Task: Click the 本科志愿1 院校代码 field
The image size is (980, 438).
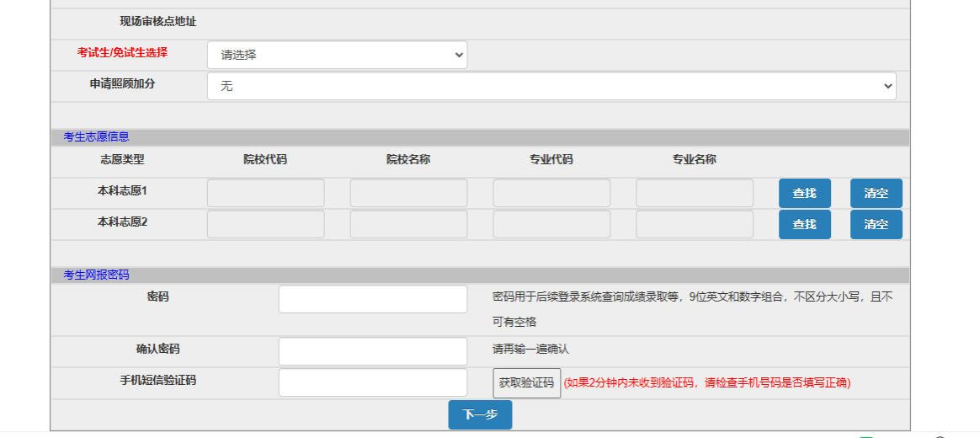Action: click(x=265, y=193)
